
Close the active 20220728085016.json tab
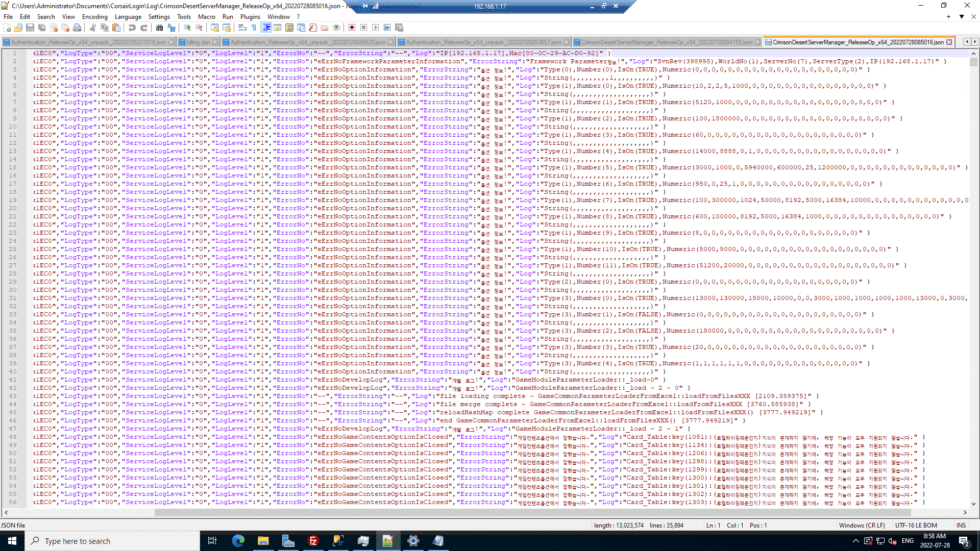pos(949,42)
